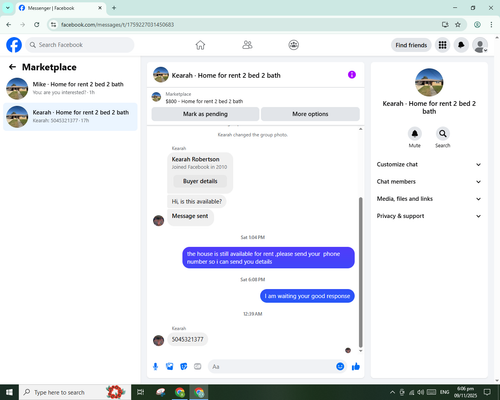Bookmark this tab with star icon

coord(458,25)
